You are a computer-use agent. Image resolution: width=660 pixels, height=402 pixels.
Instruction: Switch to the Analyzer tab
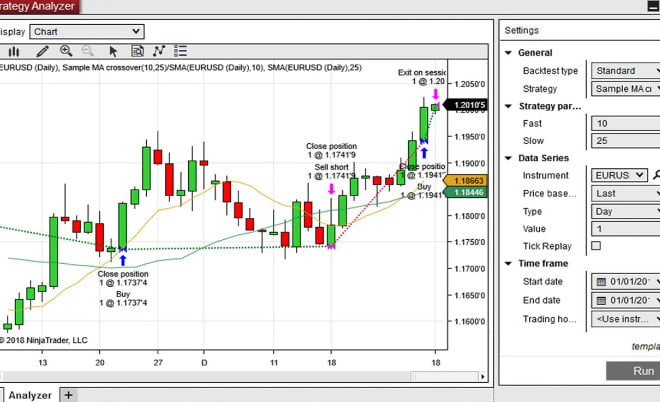pos(29,395)
